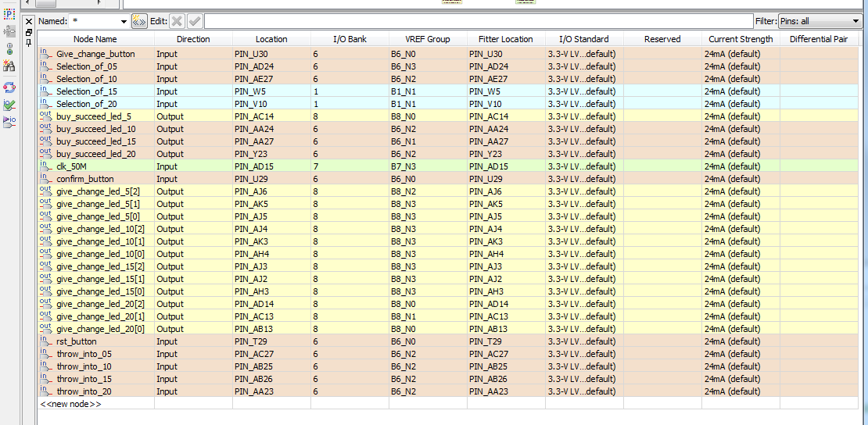Image resolution: width=868 pixels, height=425 pixels.
Task: Select Location cell PIN_AD24
Action: pyautogui.click(x=271, y=66)
